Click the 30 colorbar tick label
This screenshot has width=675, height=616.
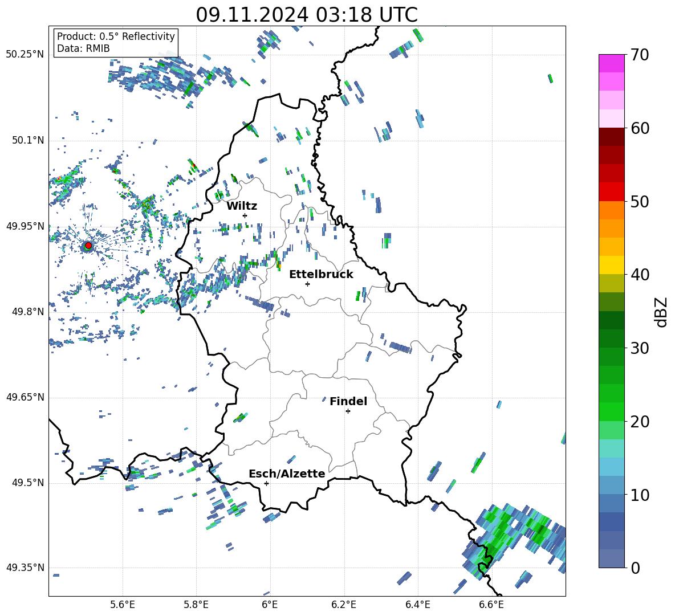click(x=640, y=348)
